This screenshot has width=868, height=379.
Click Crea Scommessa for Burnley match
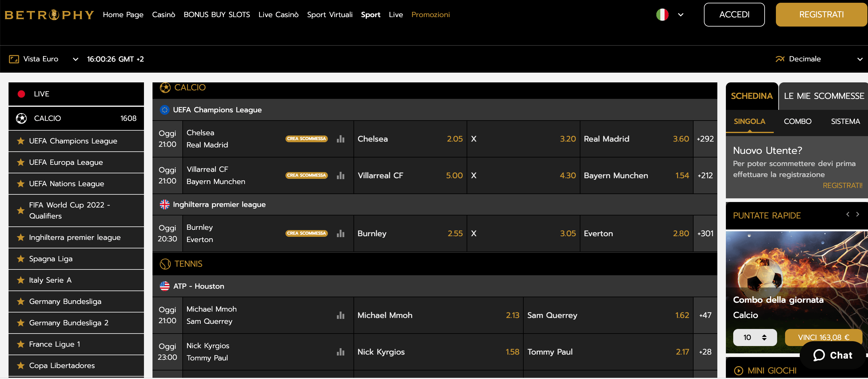coord(306,234)
